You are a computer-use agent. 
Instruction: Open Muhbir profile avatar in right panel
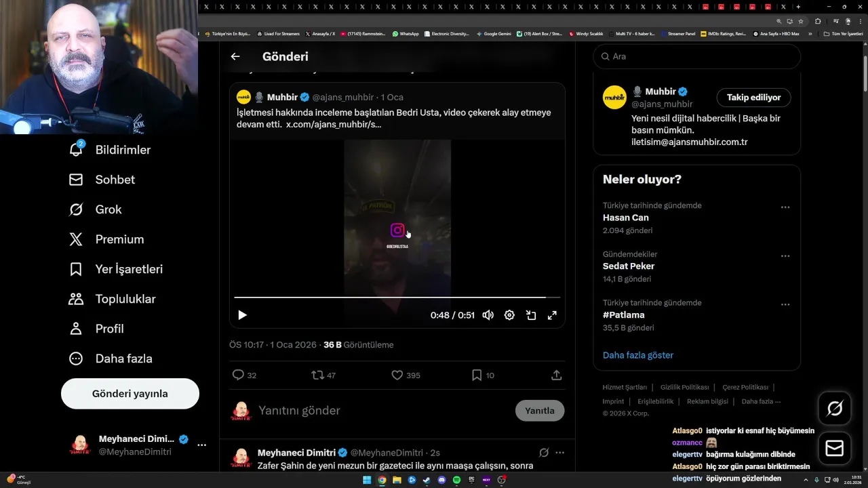point(614,98)
